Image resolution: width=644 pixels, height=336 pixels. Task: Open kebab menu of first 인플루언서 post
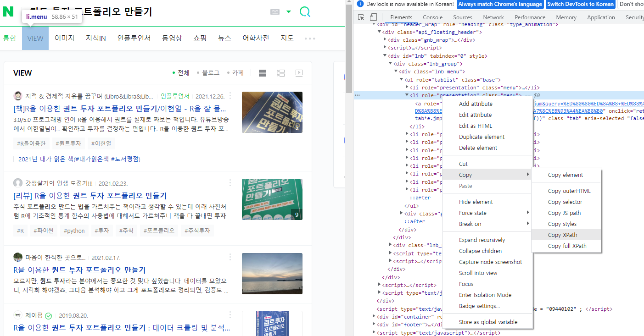click(230, 96)
